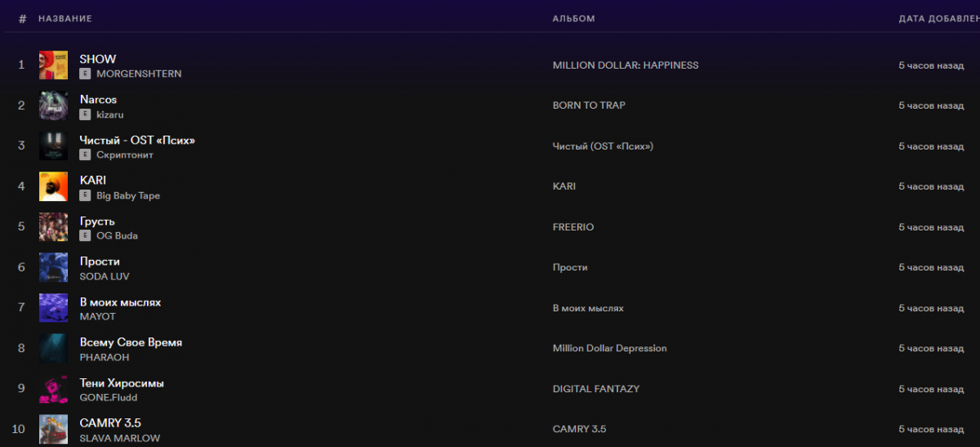The width and height of the screenshot is (980, 447).
Task: Select track title Narcos
Action: click(98, 100)
